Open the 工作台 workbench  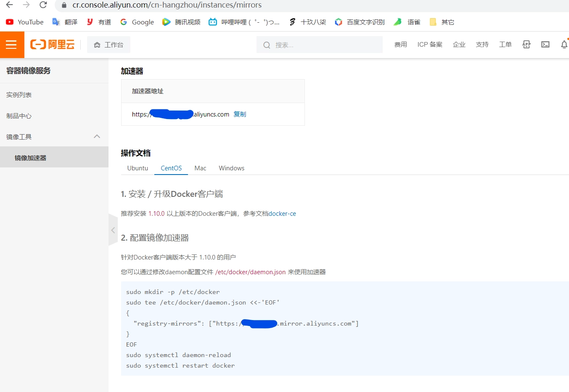coord(109,44)
